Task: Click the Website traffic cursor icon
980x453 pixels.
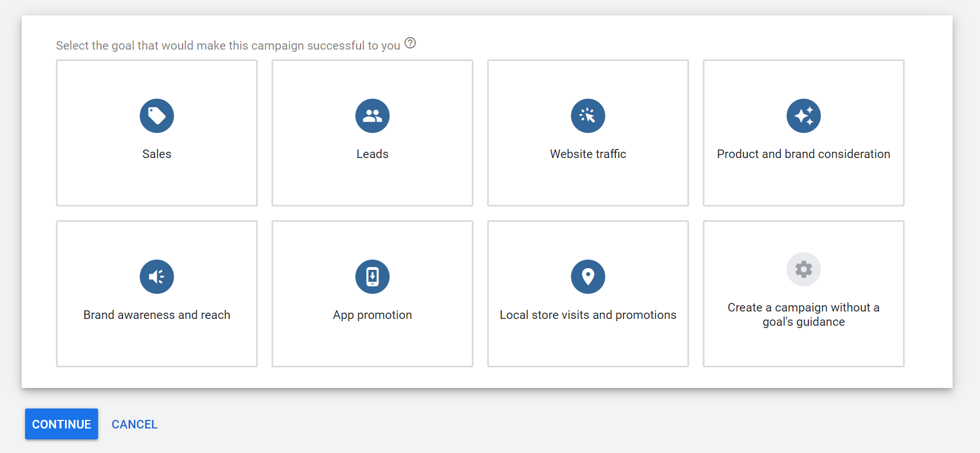Action: [588, 116]
